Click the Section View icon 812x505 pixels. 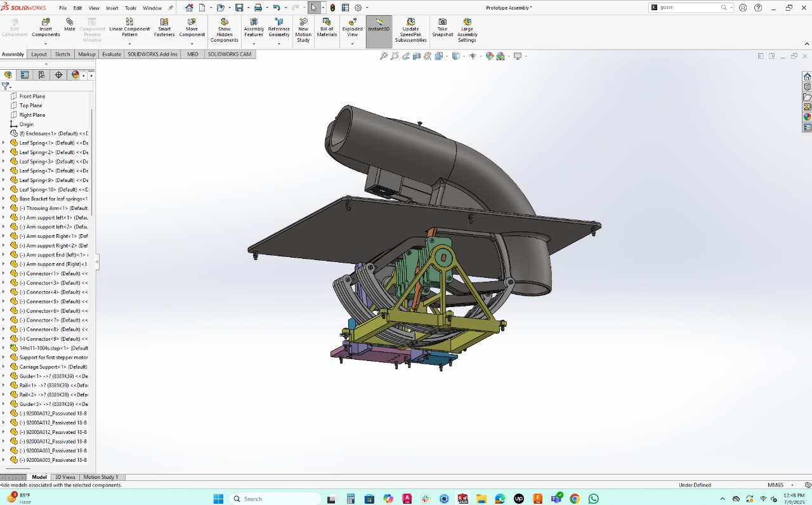(x=417, y=56)
